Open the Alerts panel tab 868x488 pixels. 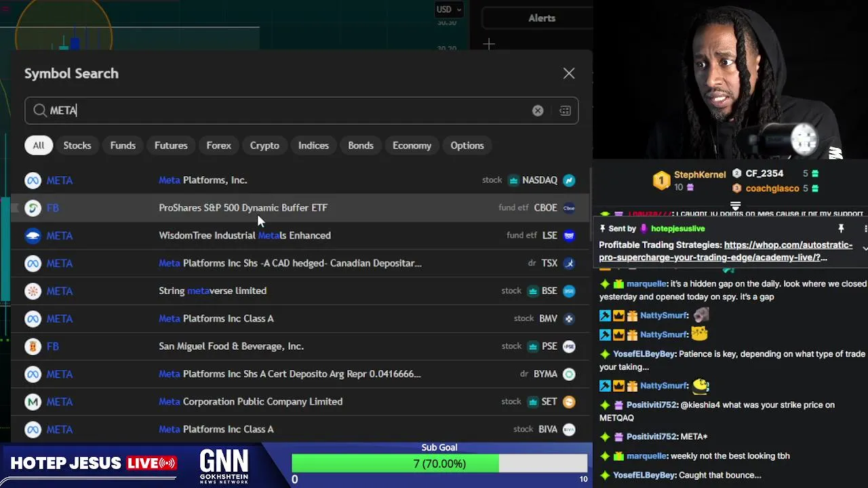tap(542, 18)
